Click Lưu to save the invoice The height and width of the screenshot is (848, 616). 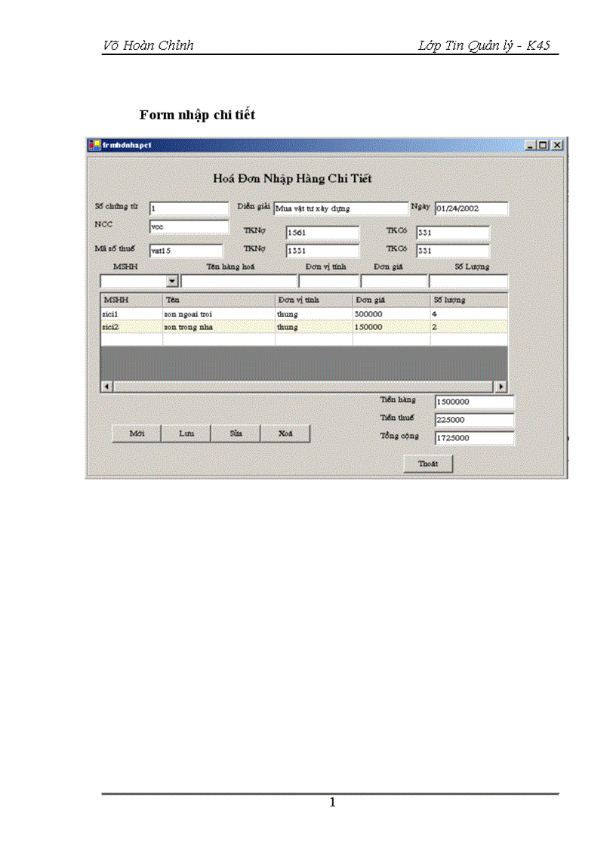coord(186,433)
